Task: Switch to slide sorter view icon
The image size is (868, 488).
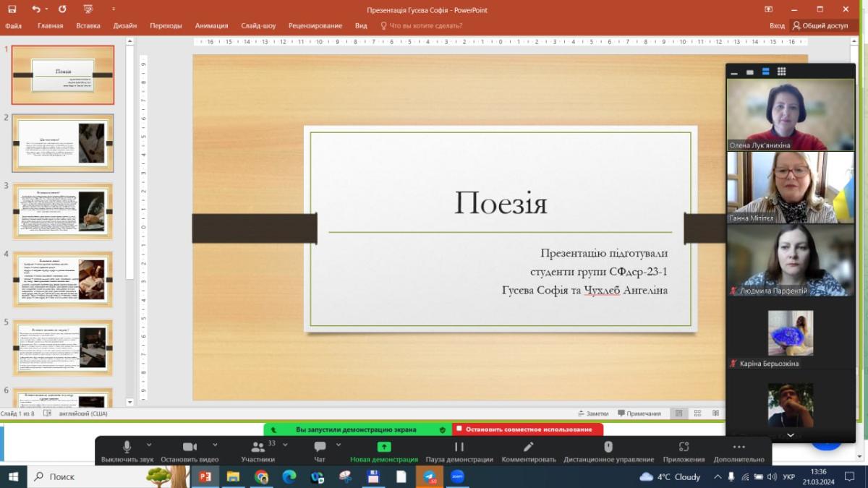Action: (x=697, y=414)
